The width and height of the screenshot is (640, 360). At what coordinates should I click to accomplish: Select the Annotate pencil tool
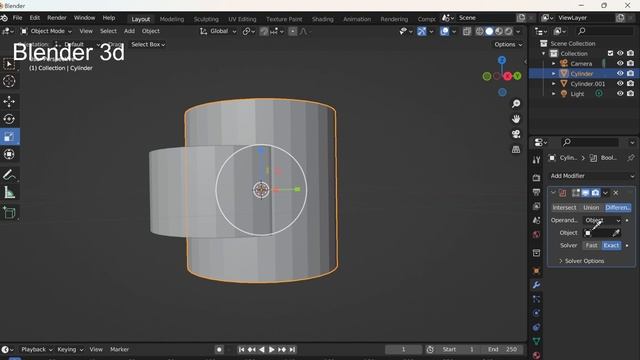click(9, 175)
